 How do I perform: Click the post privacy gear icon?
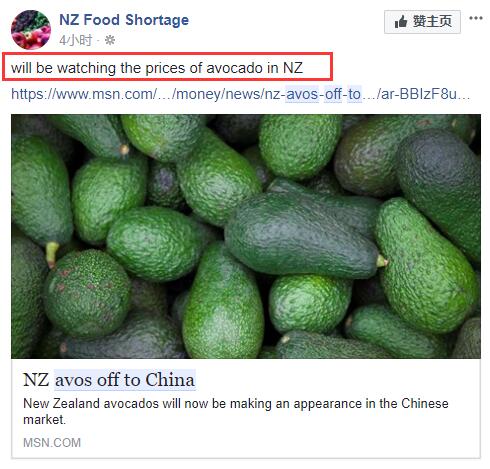coord(110,40)
